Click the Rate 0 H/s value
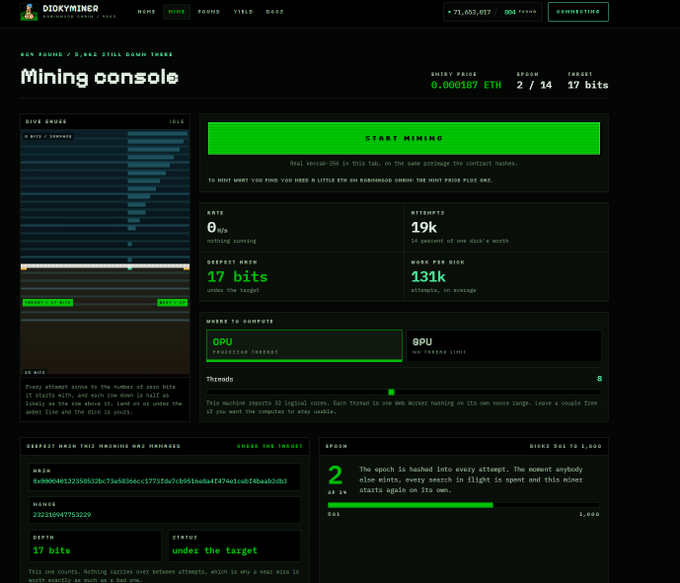 point(217,227)
